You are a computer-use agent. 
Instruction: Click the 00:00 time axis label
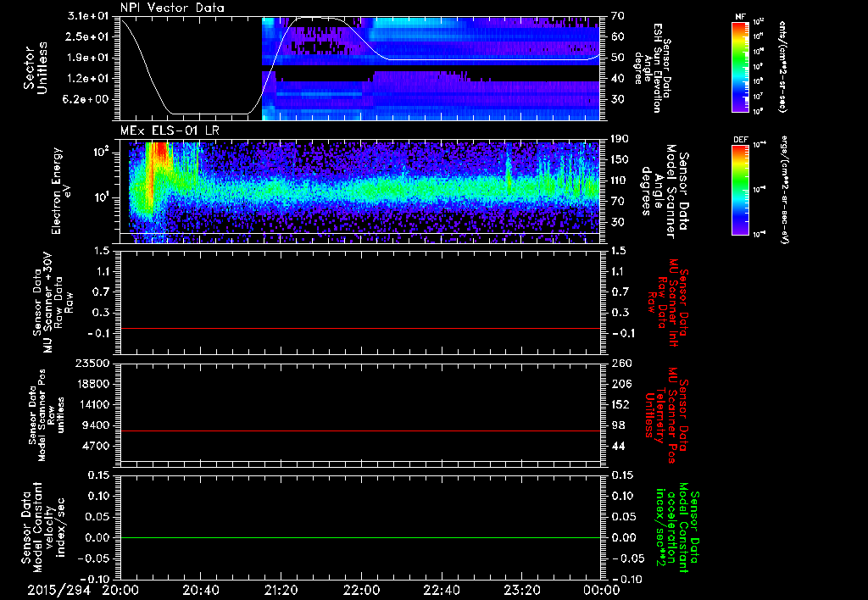click(x=602, y=591)
